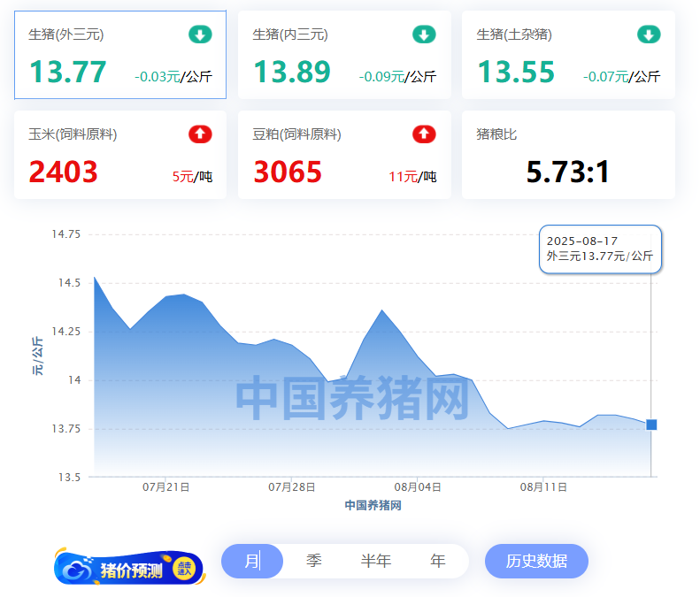Open 历史数据 history data
The image size is (700, 597).
click(x=536, y=561)
